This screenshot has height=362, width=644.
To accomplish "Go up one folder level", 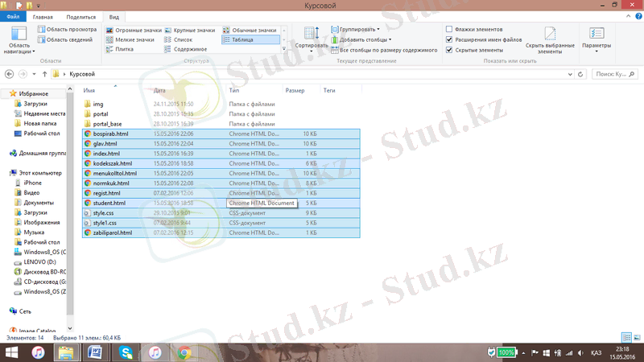I will 44,74.
